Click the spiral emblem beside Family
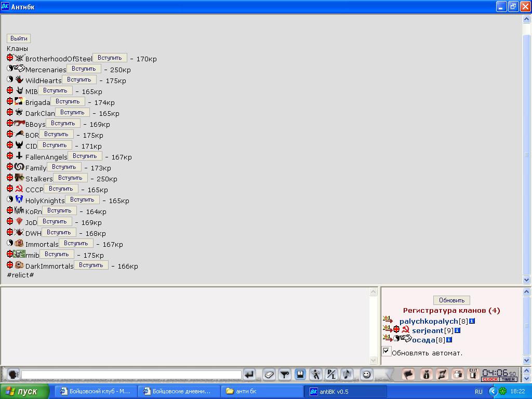The image size is (532, 399). tap(19, 167)
